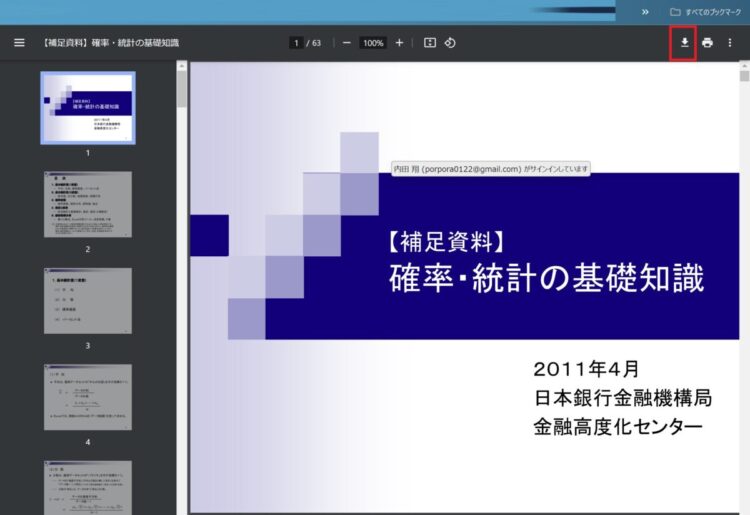The image size is (750, 515).
Task: Select page 3 thumbnail
Action: [x=88, y=301]
